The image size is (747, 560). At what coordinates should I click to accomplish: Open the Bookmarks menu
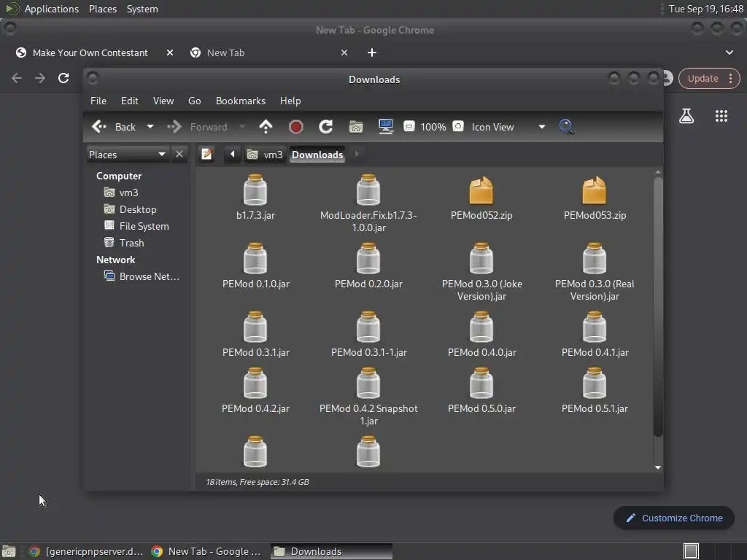click(240, 101)
